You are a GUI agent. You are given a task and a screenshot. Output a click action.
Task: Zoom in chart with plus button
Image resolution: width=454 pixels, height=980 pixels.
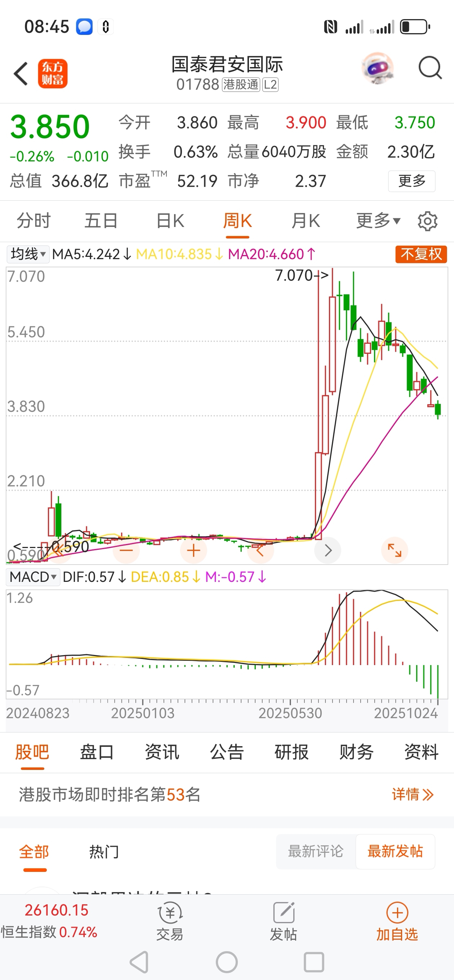click(x=193, y=551)
